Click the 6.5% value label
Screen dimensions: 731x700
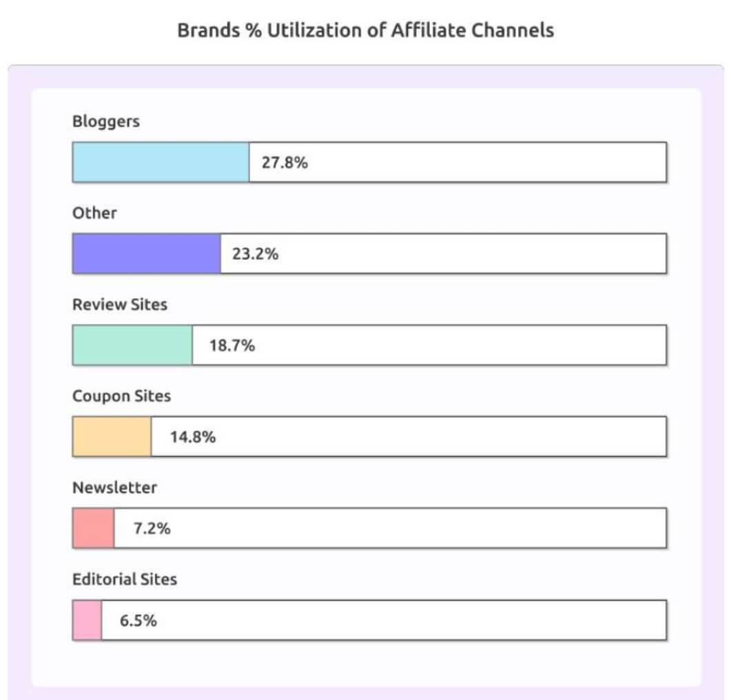pos(138,620)
